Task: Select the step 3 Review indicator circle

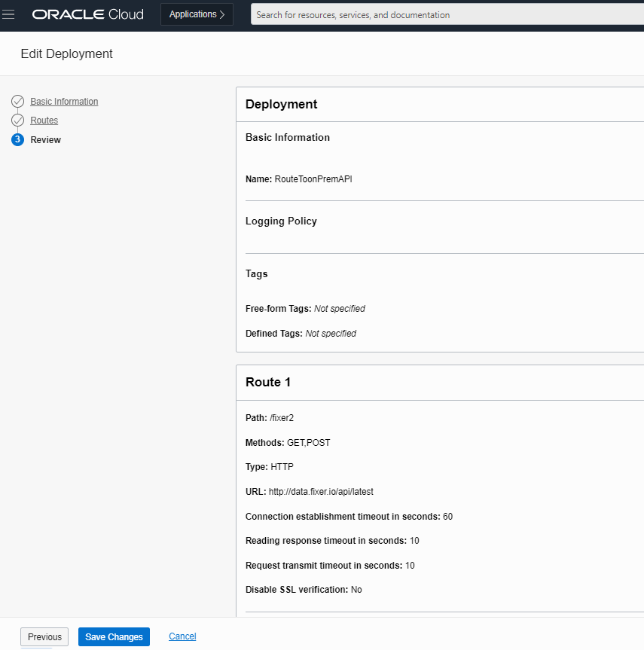Action: tap(17, 139)
